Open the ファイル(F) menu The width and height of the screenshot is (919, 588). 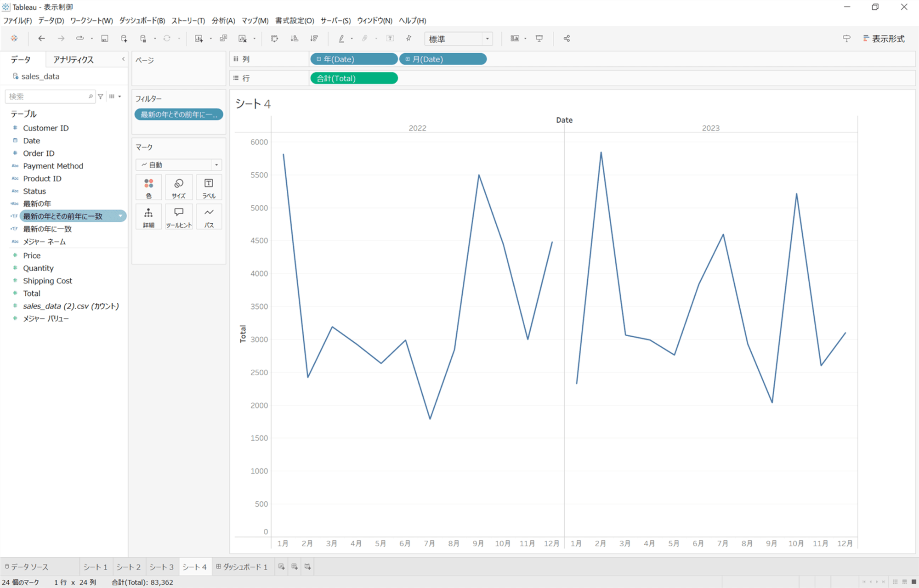click(x=17, y=21)
